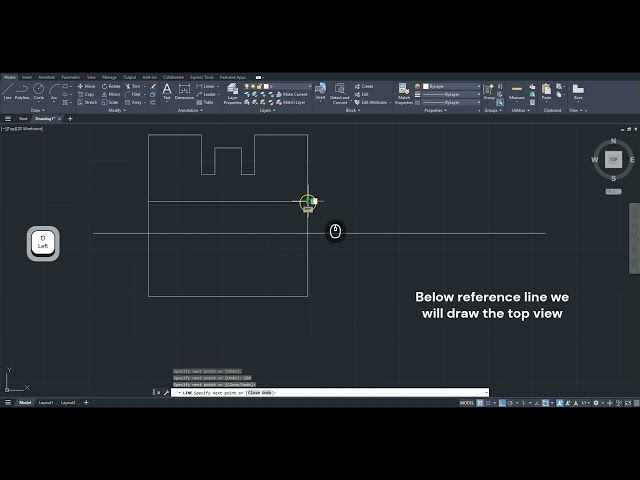Add a new layout with plus button

86,402
